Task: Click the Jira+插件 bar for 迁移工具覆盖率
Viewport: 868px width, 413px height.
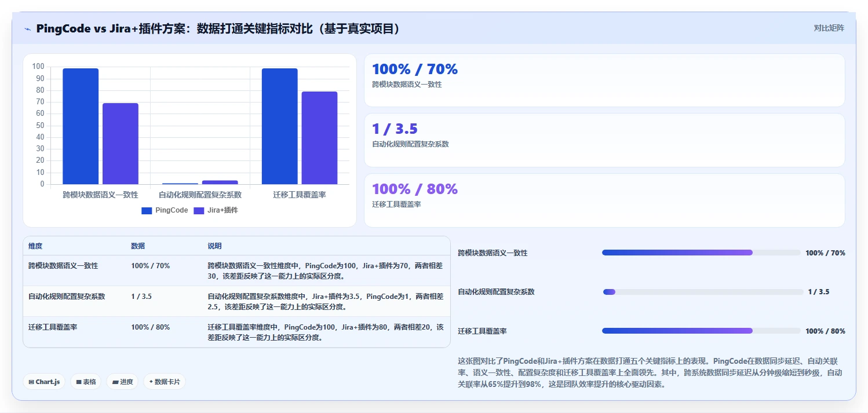Action: [319, 138]
